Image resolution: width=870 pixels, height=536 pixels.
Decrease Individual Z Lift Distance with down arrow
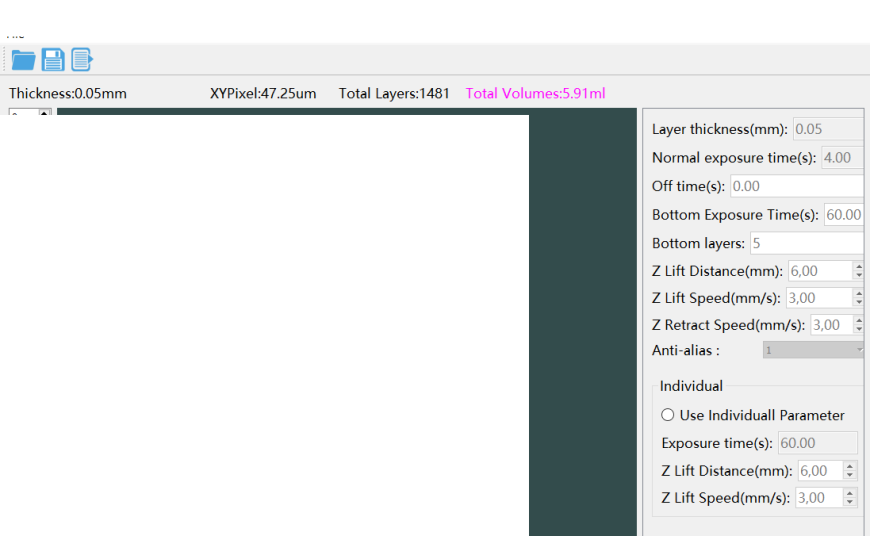coord(850,475)
